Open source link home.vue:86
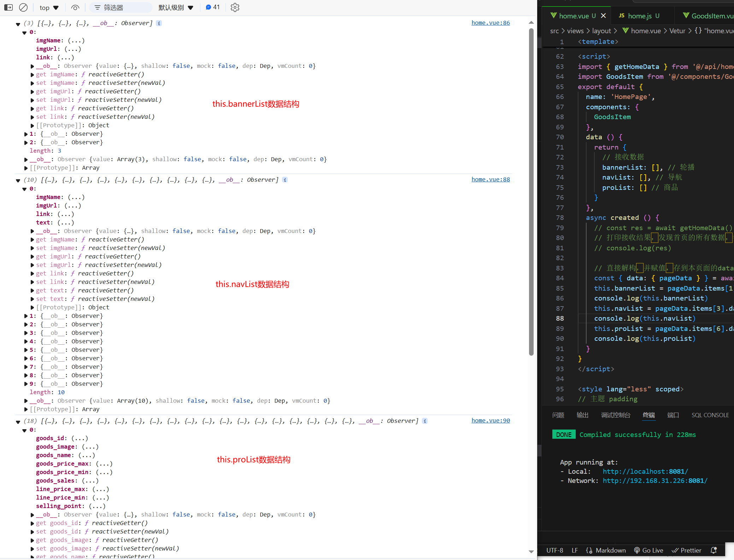Image resolution: width=734 pixels, height=560 pixels. tap(491, 23)
